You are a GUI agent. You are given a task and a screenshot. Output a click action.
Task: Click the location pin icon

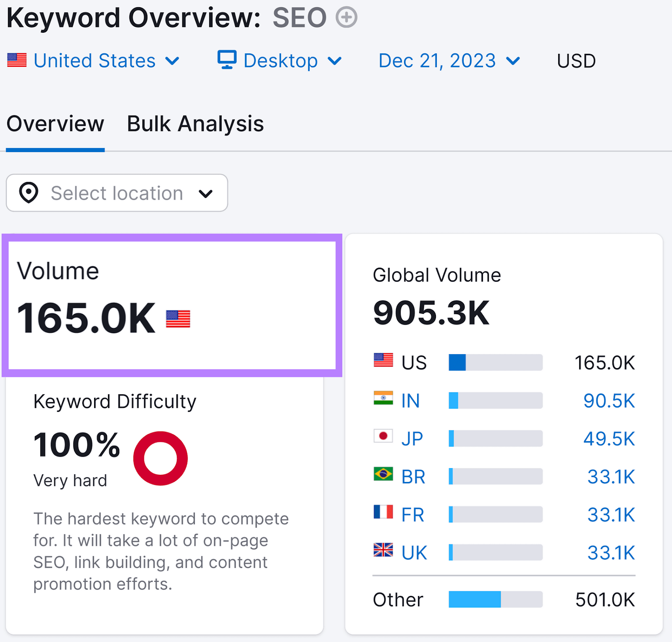[28, 193]
